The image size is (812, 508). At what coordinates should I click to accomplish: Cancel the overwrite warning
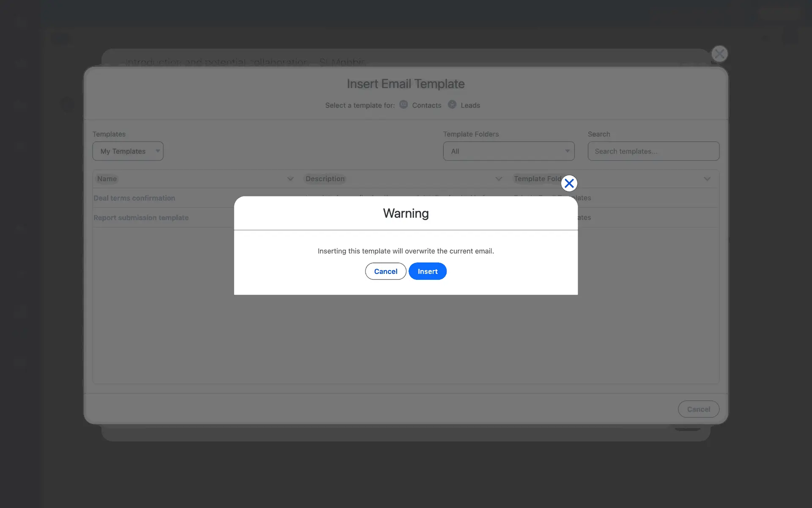385,271
